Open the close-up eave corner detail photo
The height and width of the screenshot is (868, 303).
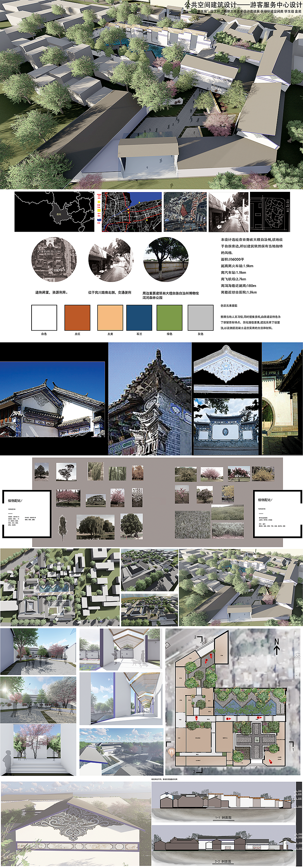click(x=150, y=399)
